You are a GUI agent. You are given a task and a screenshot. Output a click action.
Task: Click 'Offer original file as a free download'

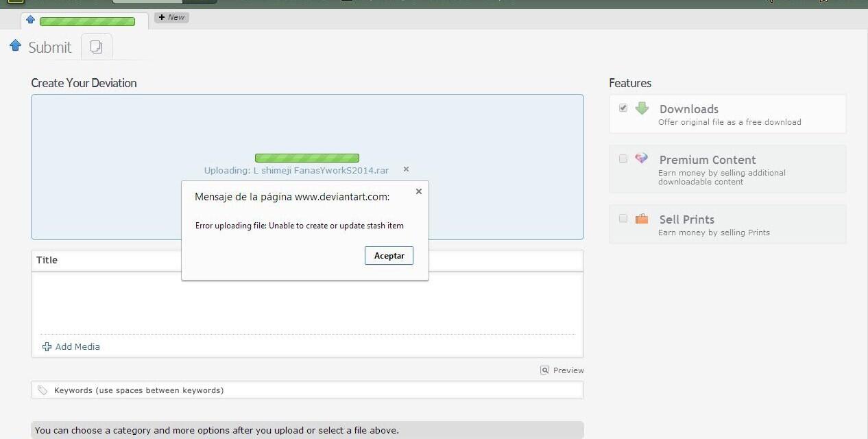(x=730, y=122)
